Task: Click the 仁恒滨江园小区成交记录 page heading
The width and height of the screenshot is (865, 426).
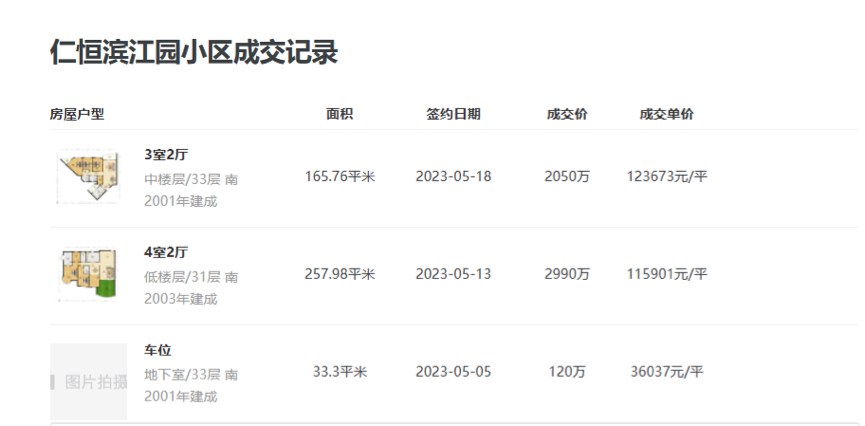Action: tap(194, 52)
